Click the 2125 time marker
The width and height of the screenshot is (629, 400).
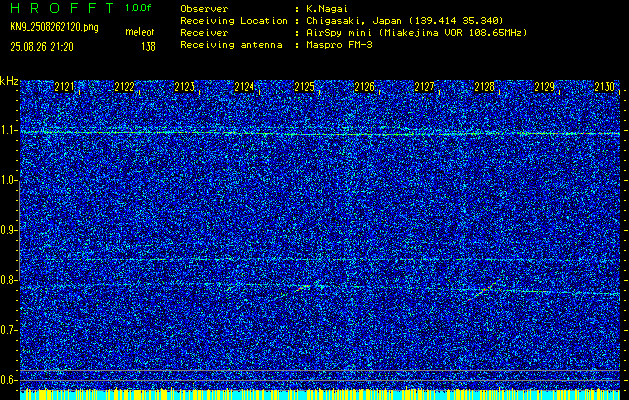click(304, 87)
